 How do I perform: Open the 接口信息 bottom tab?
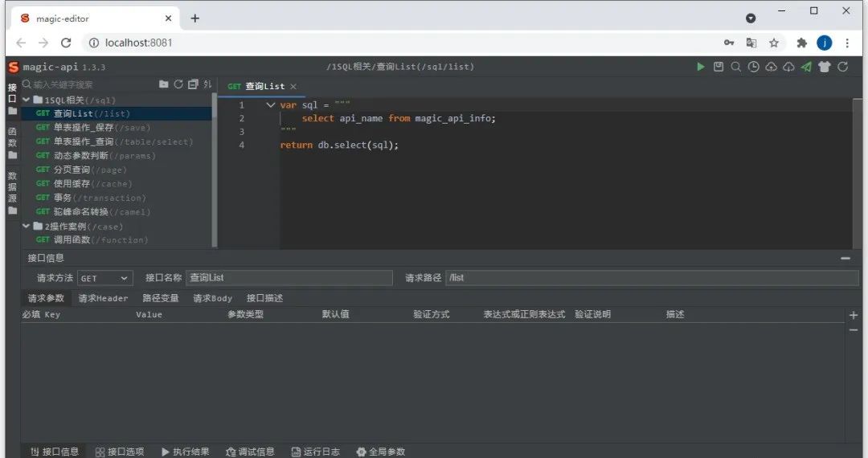point(55,452)
